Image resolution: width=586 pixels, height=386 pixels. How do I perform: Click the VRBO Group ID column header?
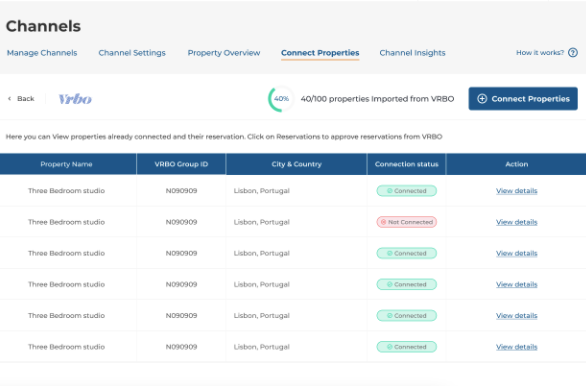tap(181, 164)
